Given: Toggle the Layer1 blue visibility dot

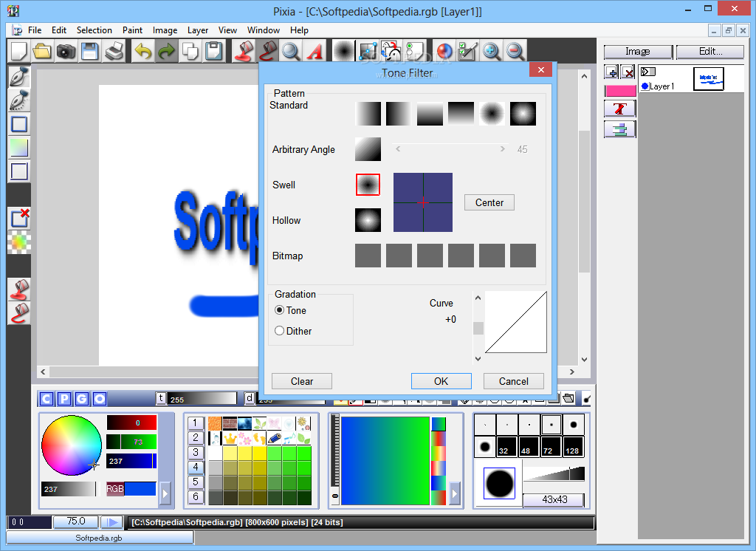Looking at the screenshot, I should pyautogui.click(x=645, y=86).
